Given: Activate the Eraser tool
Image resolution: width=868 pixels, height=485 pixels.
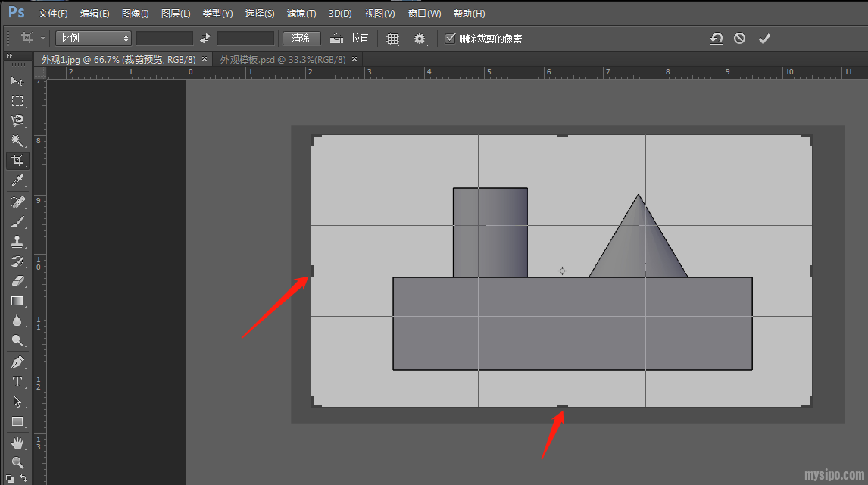Looking at the screenshot, I should coord(17,281).
